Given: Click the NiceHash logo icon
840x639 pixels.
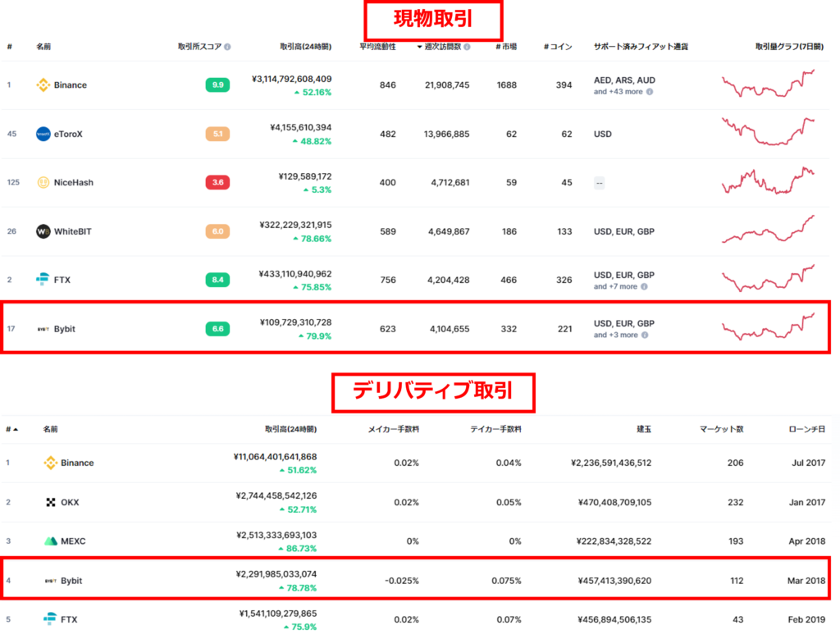Looking at the screenshot, I should coord(43,182).
